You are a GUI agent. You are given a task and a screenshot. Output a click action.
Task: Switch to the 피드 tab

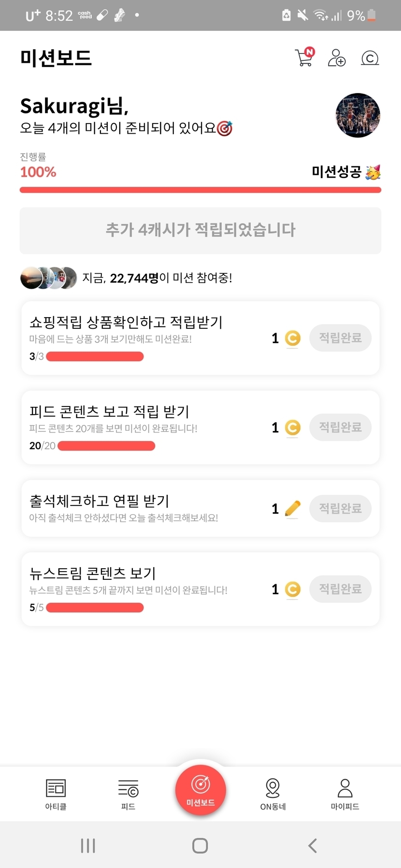(x=128, y=794)
